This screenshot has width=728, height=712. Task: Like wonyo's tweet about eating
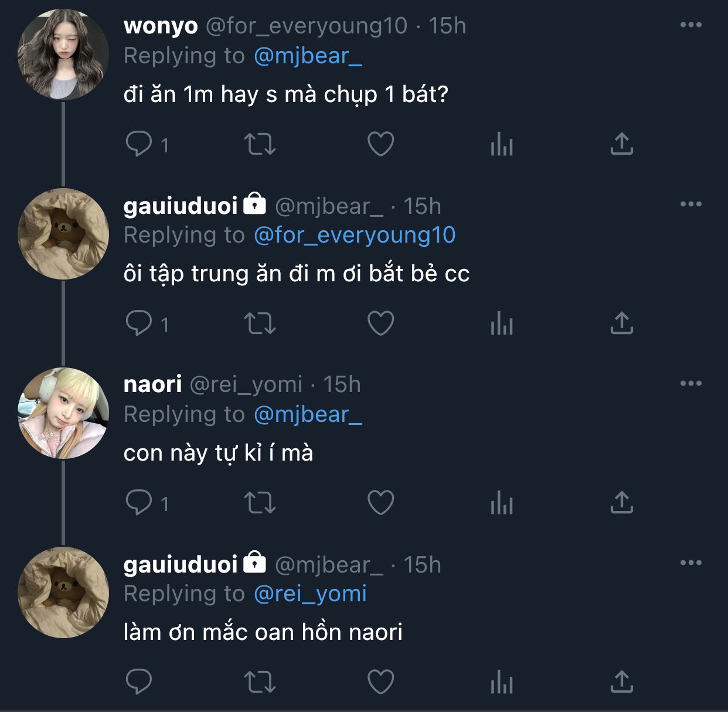[380, 144]
